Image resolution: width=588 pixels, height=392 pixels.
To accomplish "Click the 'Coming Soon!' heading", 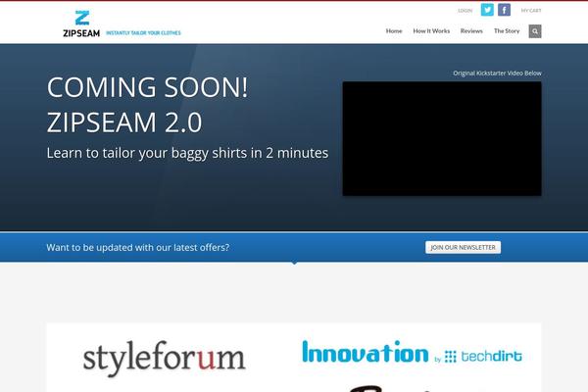I will [x=147, y=87].
